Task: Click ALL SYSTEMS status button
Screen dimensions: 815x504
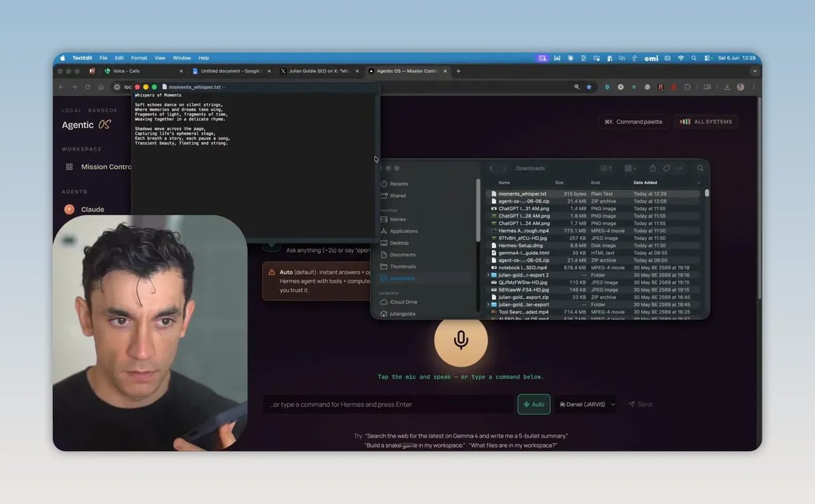Action: tap(706, 122)
